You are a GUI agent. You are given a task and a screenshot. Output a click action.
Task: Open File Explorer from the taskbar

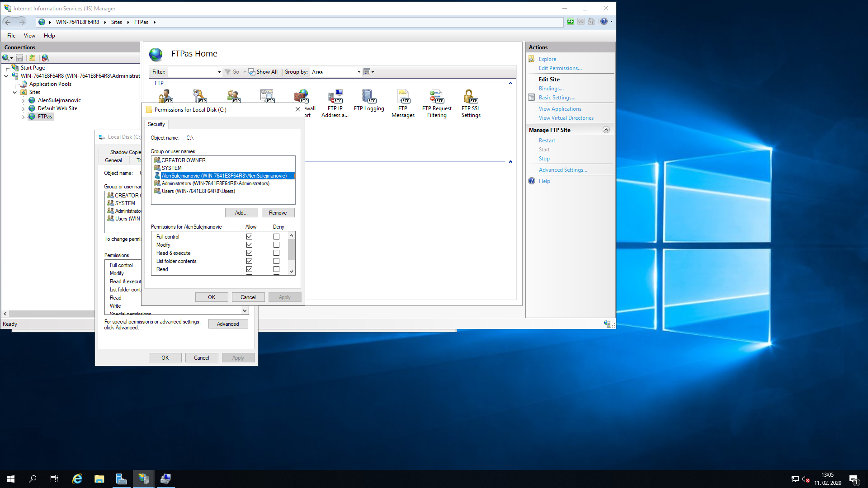pyautogui.click(x=99, y=479)
